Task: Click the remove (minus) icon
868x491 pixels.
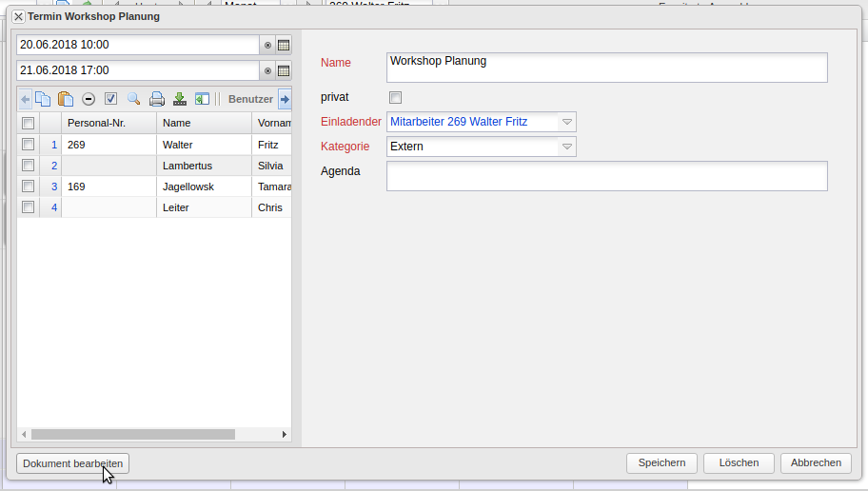Action: [x=89, y=99]
